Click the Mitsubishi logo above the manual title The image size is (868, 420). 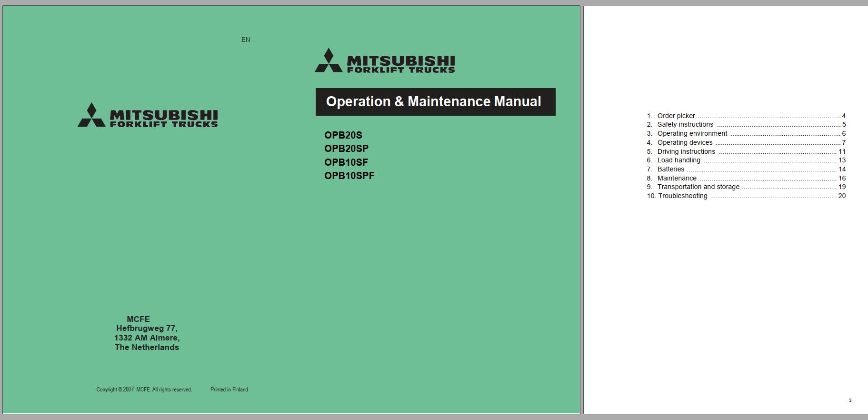(x=385, y=60)
